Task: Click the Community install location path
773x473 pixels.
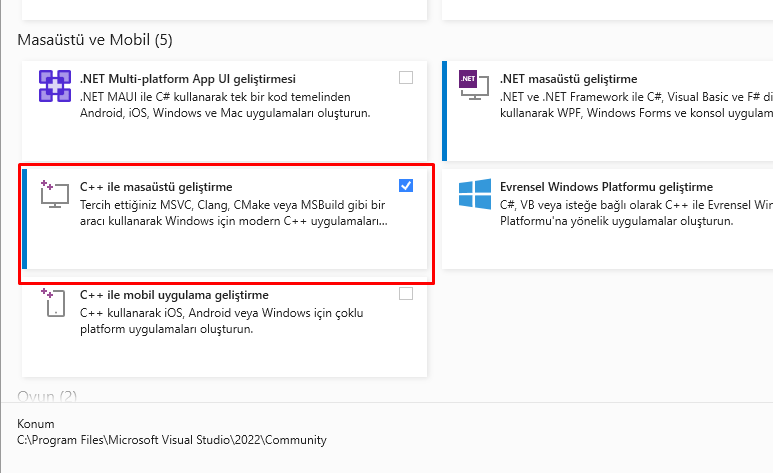Action: pyautogui.click(x=172, y=440)
